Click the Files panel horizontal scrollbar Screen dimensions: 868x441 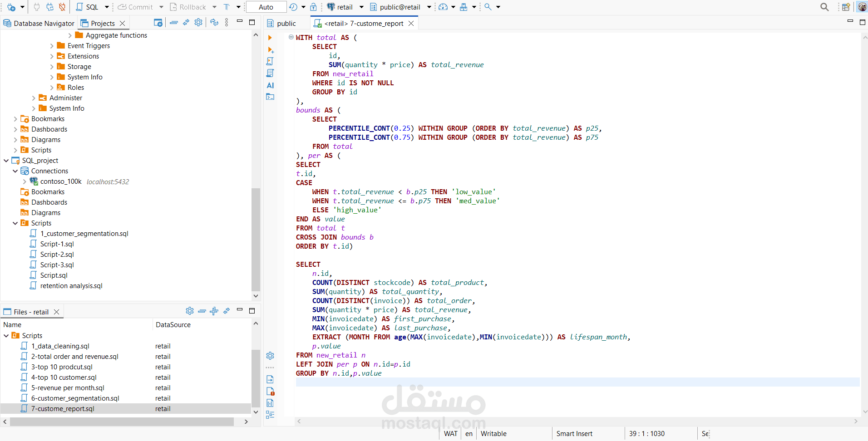point(122,421)
